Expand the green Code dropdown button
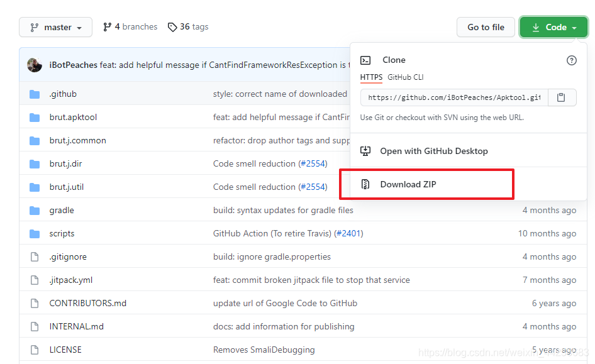Screen dimensions: 595x364 tap(553, 27)
